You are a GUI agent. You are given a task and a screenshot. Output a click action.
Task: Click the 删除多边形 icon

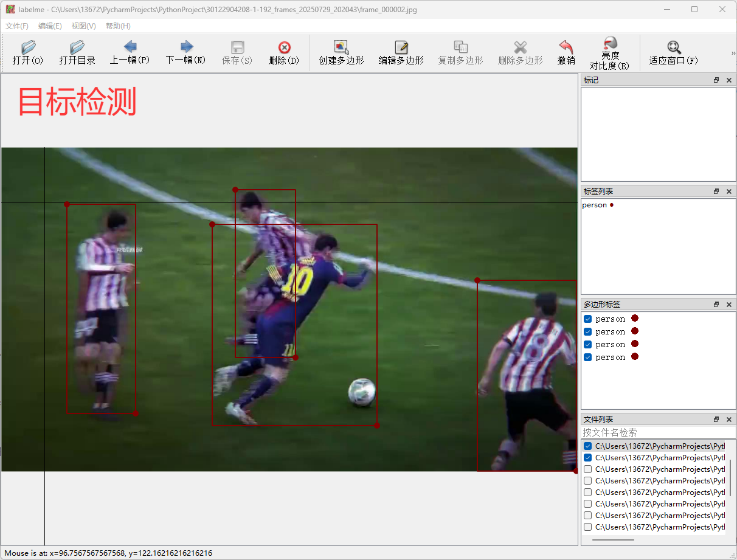tap(520, 47)
